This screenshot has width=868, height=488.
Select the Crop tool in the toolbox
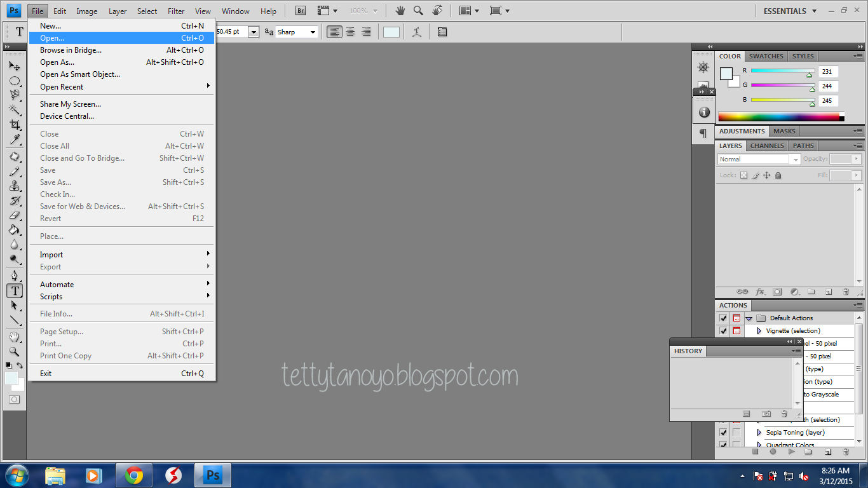tap(15, 125)
